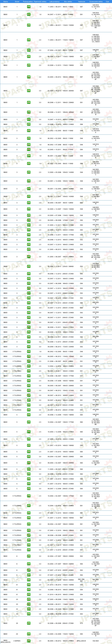Viewport: 112px width, 644px height.
Task: Click the 06.2001 -> 02.2005 production years cell
Action: click(x=54, y=156)
